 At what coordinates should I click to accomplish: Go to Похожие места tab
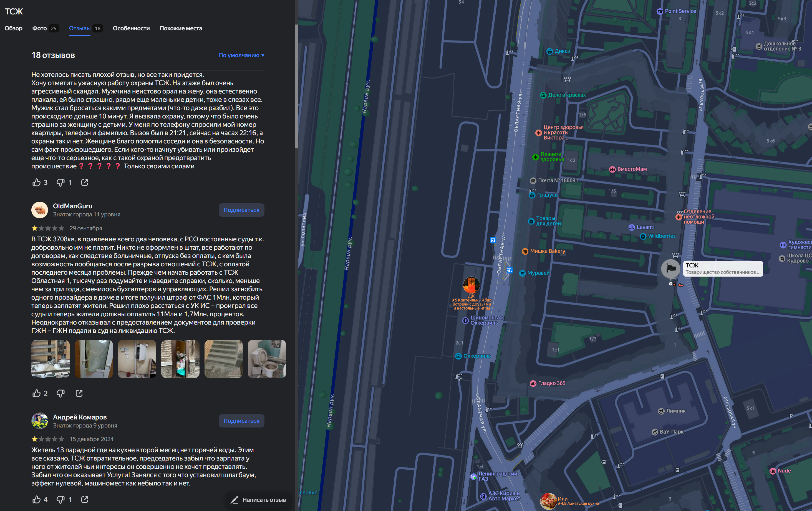tap(181, 28)
